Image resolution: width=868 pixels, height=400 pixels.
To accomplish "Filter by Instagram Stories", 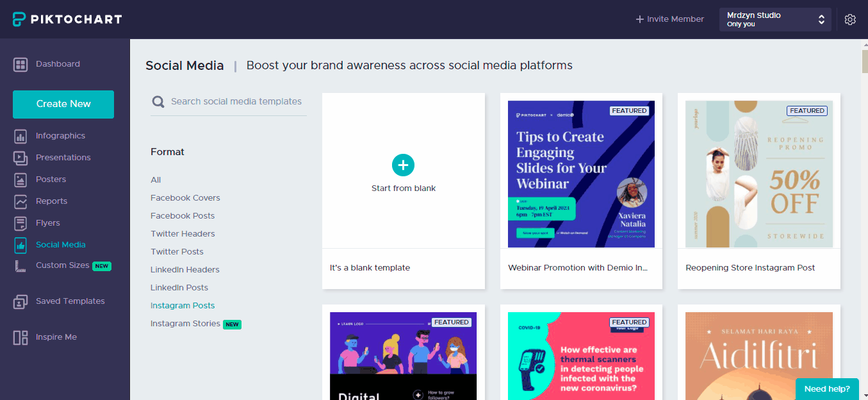I will pos(185,324).
